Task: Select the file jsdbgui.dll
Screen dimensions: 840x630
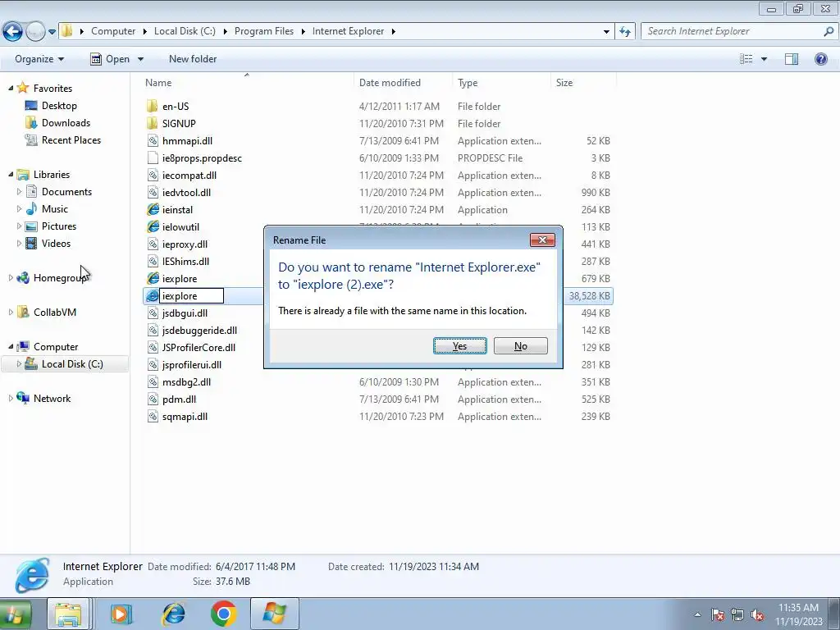Action: (x=185, y=313)
